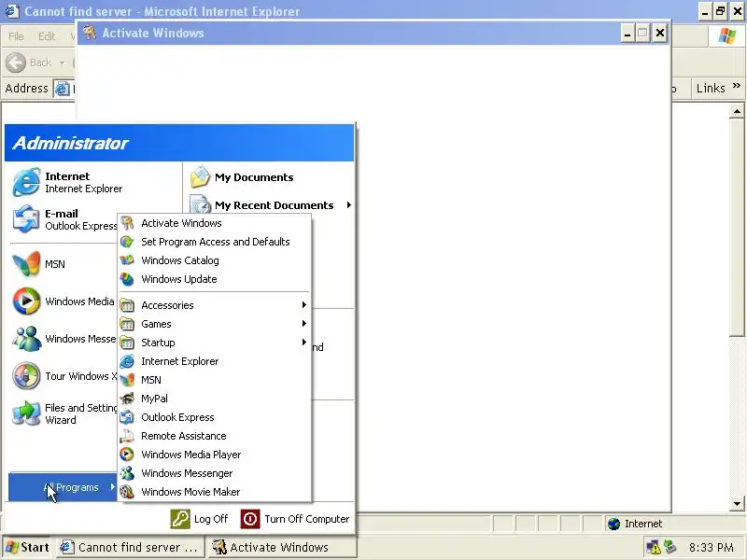747x560 pixels.
Task: Click the Games folder icon
Action: pos(127,324)
